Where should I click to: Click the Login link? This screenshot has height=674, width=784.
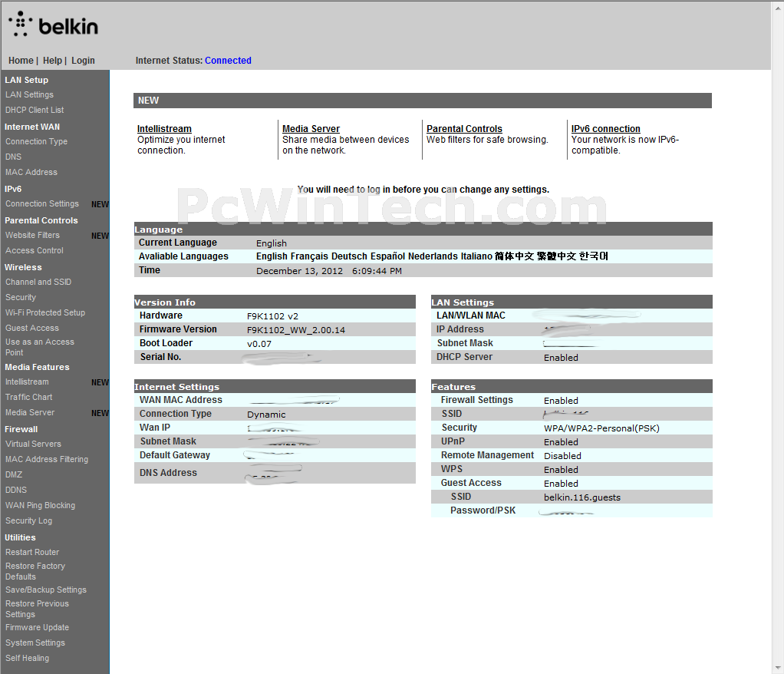pos(83,61)
